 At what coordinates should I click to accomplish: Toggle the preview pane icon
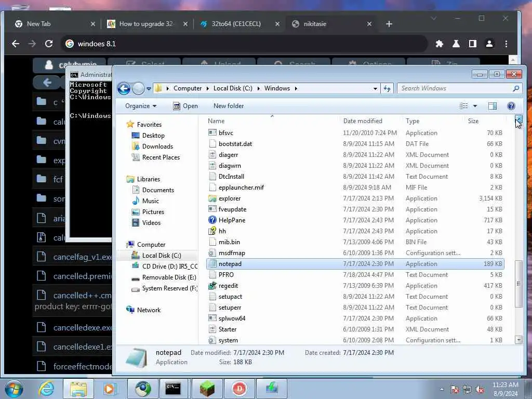(x=493, y=106)
